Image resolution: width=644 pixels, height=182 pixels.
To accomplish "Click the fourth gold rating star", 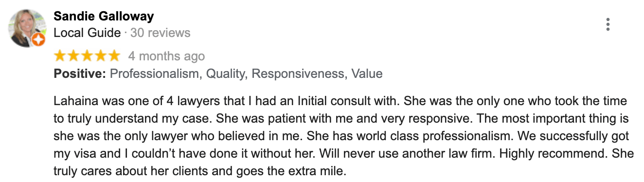I will [x=100, y=56].
